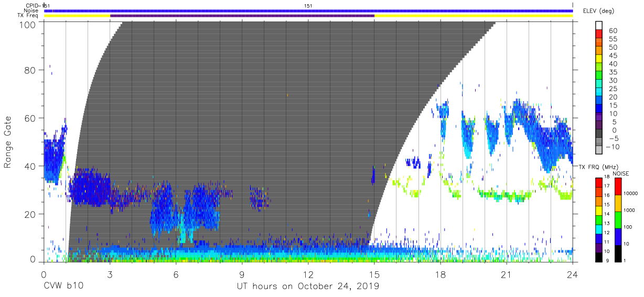Click the "Noise" strip label at top left
Image resolution: width=644 pixels, height=297 pixels.
click(x=31, y=10)
